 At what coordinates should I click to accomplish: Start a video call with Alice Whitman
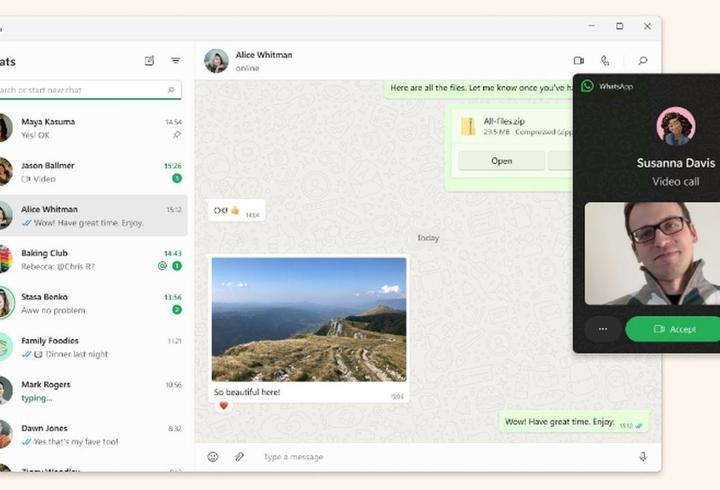579,61
